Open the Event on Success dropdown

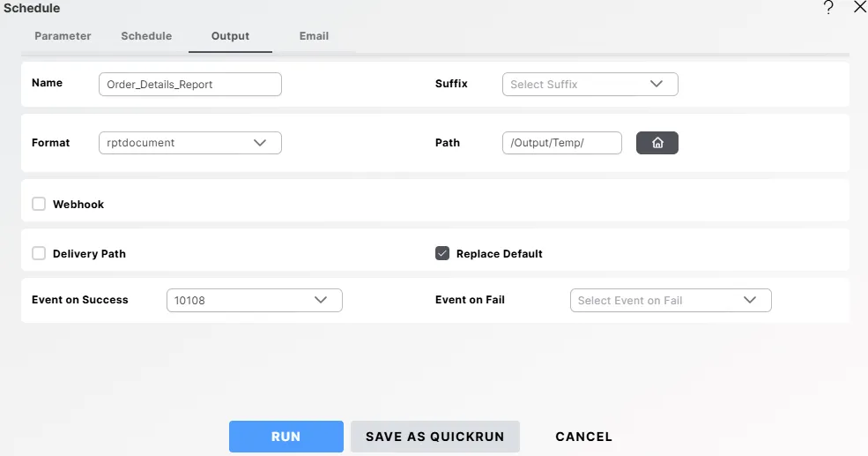(x=254, y=301)
